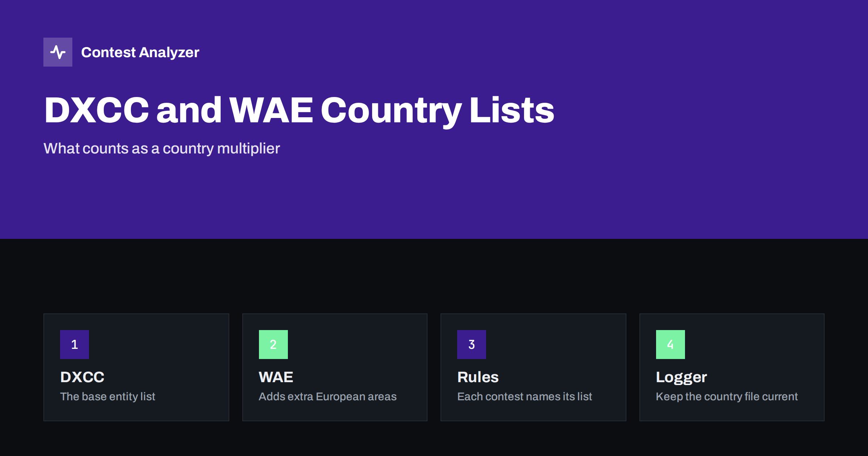868x456 pixels.
Task: Click 'Adds extra European areas' text
Action: point(328,397)
